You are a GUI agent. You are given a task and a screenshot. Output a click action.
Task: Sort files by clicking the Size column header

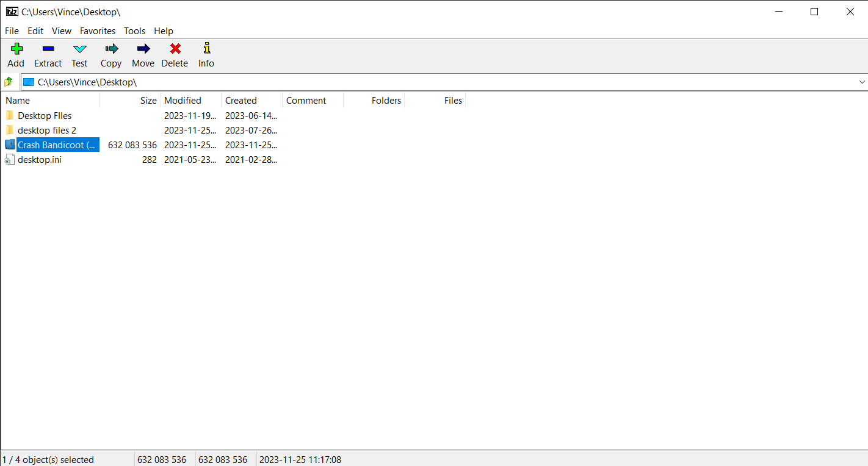(148, 100)
